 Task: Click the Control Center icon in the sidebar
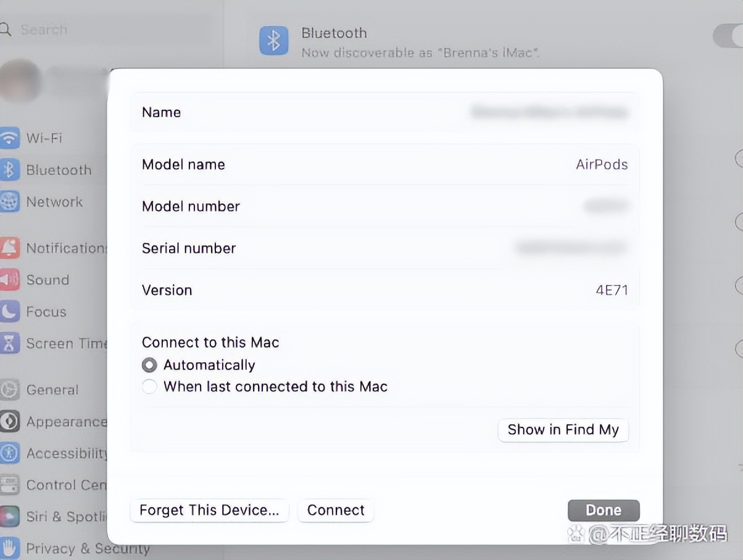point(9,485)
